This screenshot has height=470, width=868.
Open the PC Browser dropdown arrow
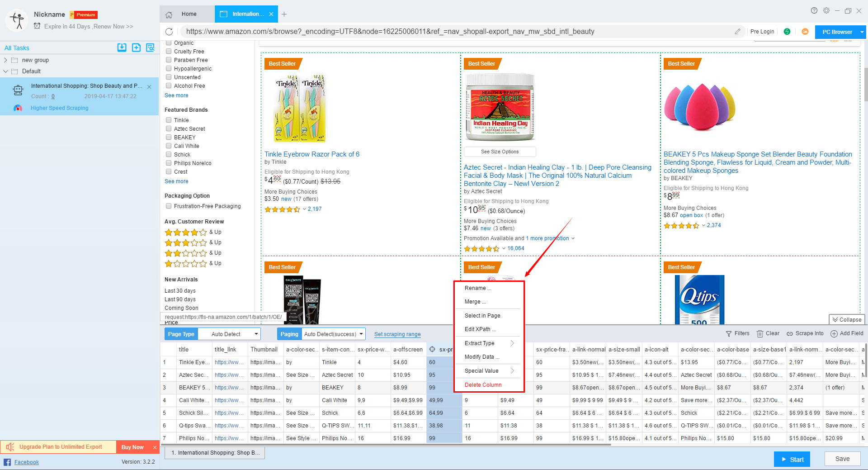pos(862,32)
